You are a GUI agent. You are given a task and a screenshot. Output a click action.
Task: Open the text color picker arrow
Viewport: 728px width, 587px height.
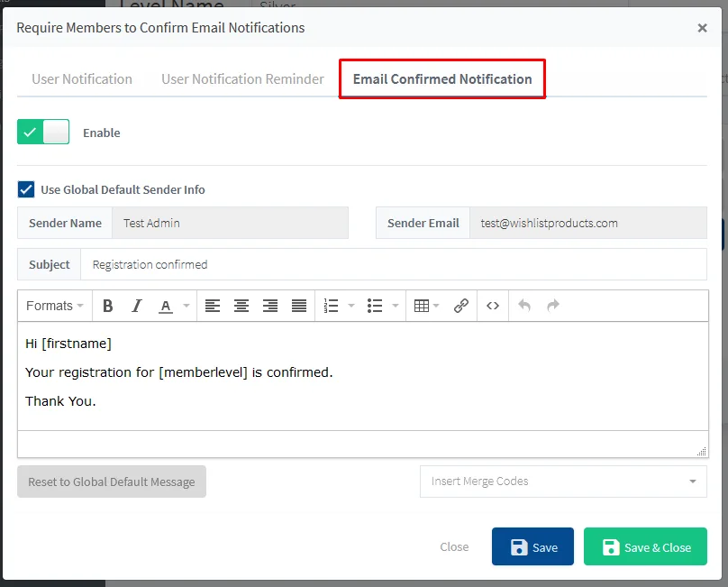pos(187,306)
